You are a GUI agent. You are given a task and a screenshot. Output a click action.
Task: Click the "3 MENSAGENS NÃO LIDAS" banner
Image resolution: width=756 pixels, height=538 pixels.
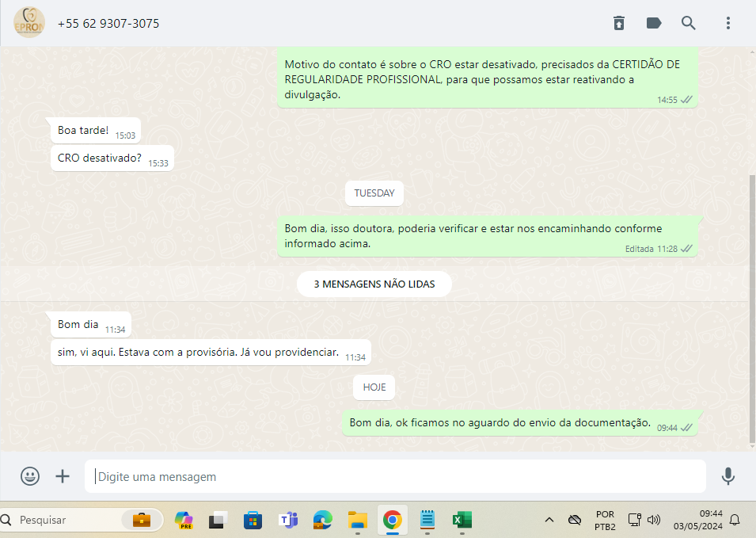[x=374, y=284]
